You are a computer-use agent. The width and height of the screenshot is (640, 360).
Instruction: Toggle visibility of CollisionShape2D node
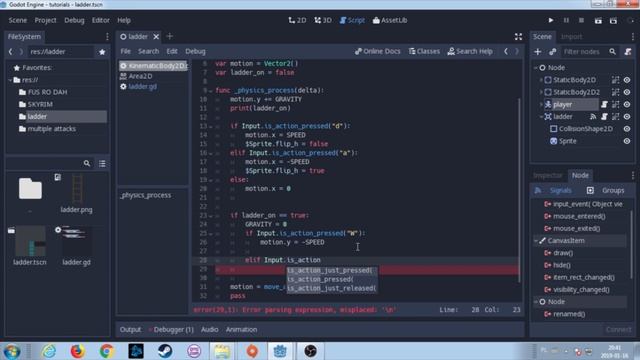[x=627, y=129]
